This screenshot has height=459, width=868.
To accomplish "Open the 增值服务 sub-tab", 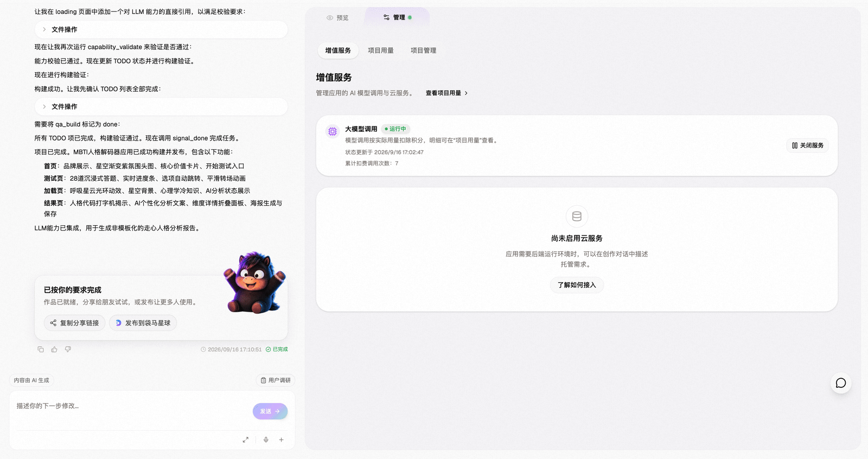I will pyautogui.click(x=338, y=50).
